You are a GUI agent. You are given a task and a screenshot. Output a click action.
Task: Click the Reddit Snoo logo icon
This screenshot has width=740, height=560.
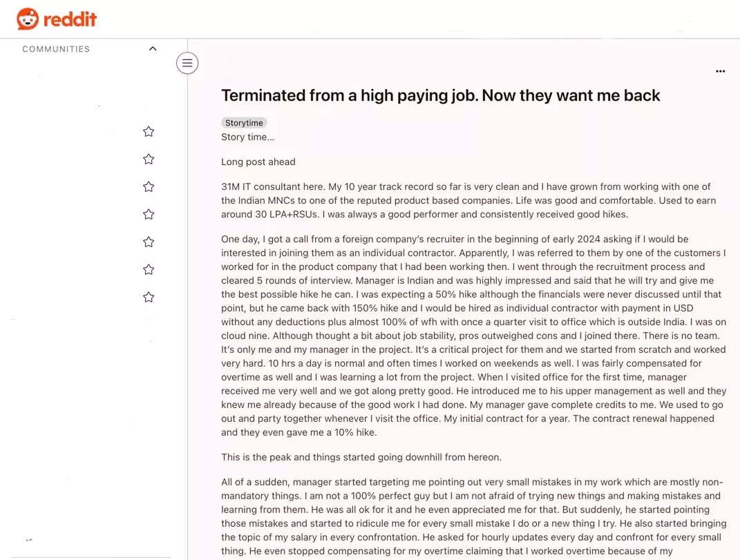click(x=28, y=19)
